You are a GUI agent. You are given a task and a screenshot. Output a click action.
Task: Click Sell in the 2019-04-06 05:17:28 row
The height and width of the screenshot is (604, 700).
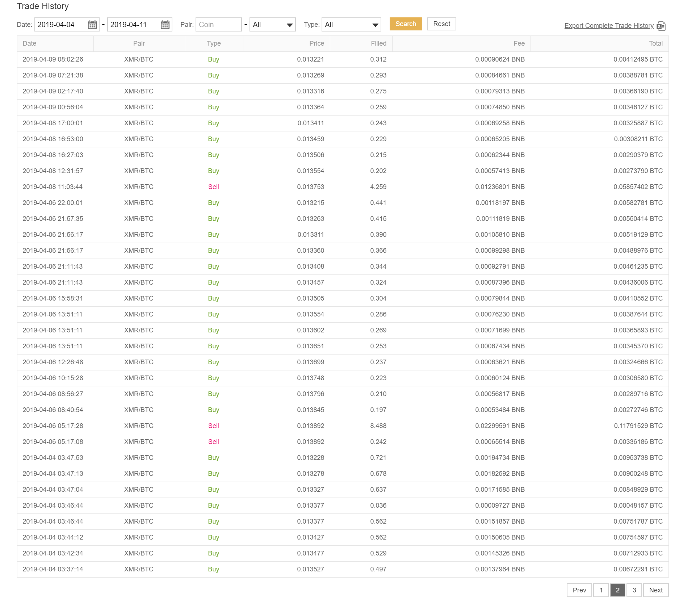(x=214, y=426)
